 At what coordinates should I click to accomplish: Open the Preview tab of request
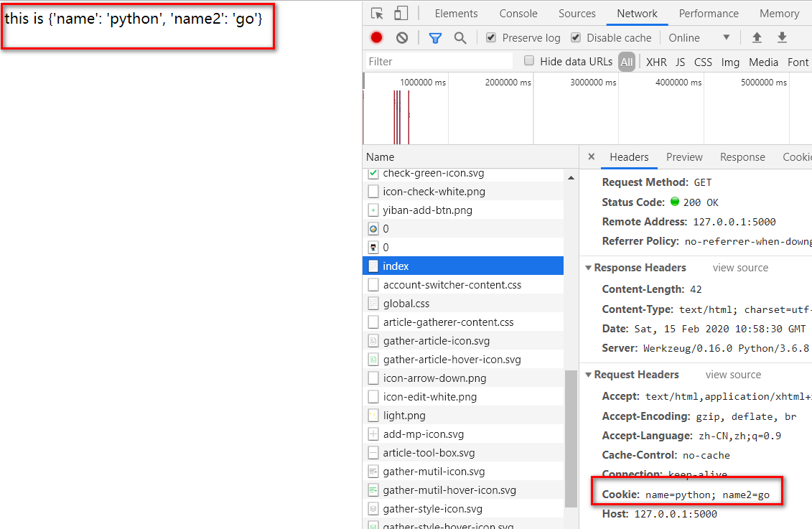pos(684,157)
